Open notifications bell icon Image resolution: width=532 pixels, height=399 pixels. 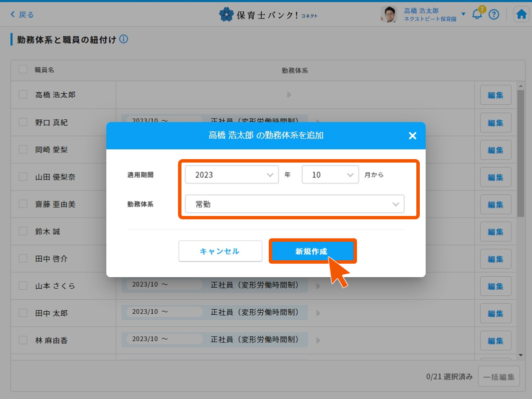[477, 14]
